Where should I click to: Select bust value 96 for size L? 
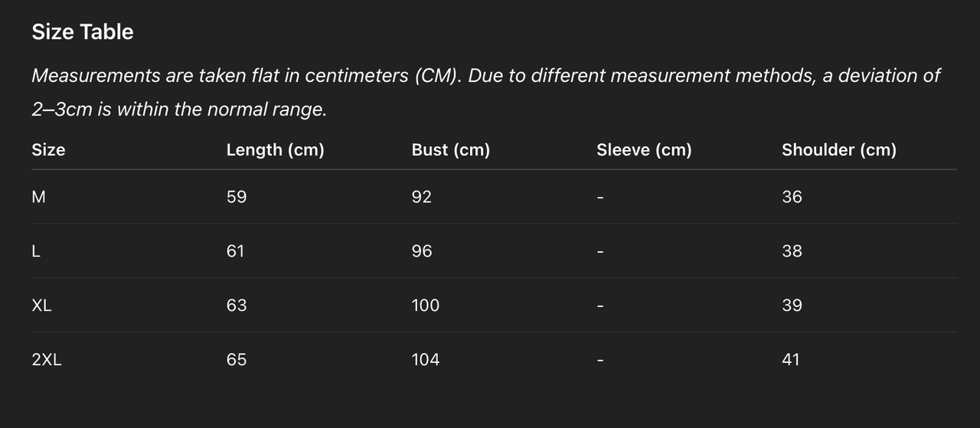[422, 251]
